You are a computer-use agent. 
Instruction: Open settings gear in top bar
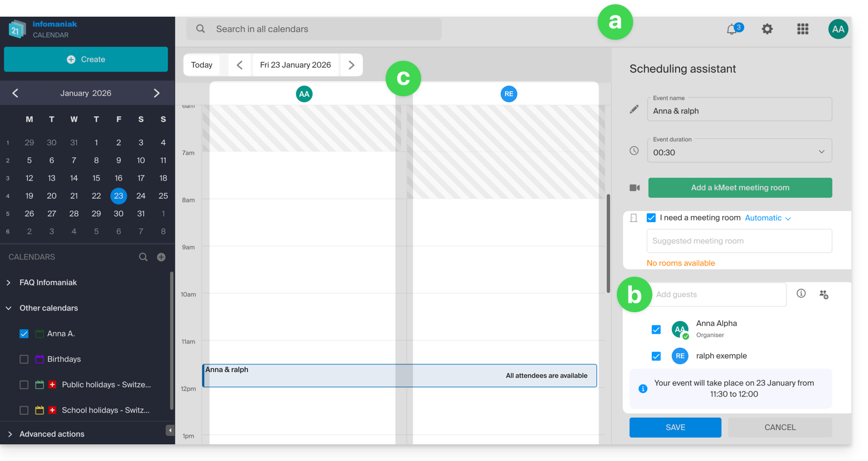(767, 29)
